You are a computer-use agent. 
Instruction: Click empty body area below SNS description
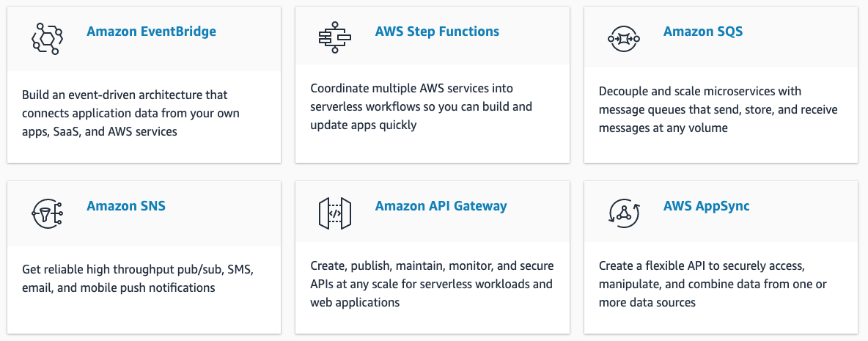144,315
